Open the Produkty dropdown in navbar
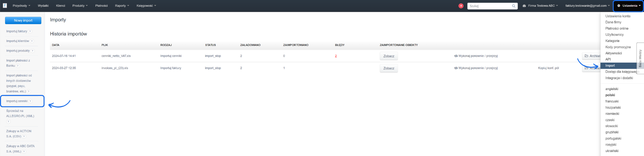The width and height of the screenshot is (644, 156). click(x=80, y=6)
